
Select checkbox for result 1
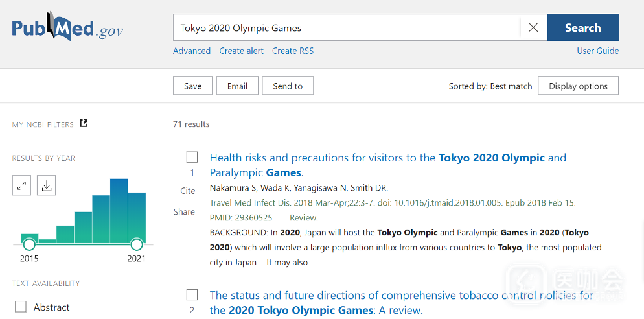click(x=192, y=157)
